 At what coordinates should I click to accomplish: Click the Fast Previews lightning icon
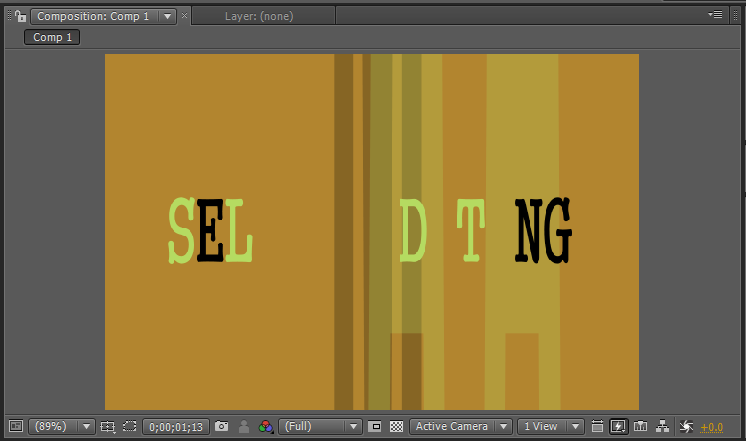[x=618, y=426]
